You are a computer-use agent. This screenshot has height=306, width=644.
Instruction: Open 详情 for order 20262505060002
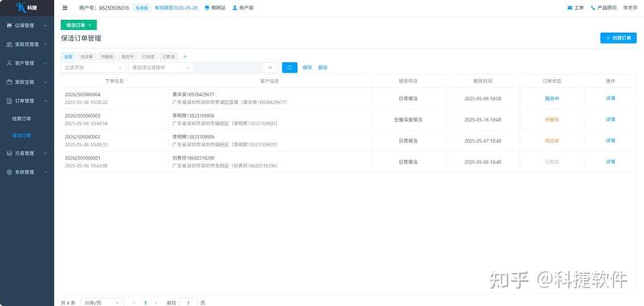[610, 140]
